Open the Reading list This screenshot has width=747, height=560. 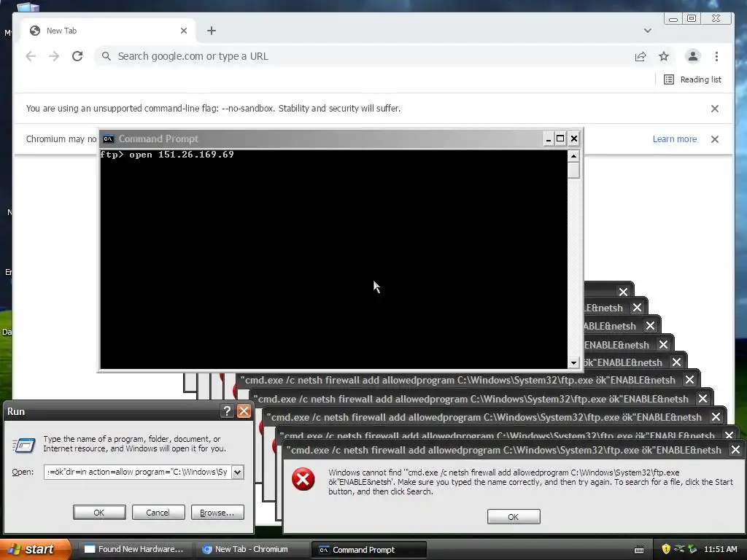coord(693,79)
